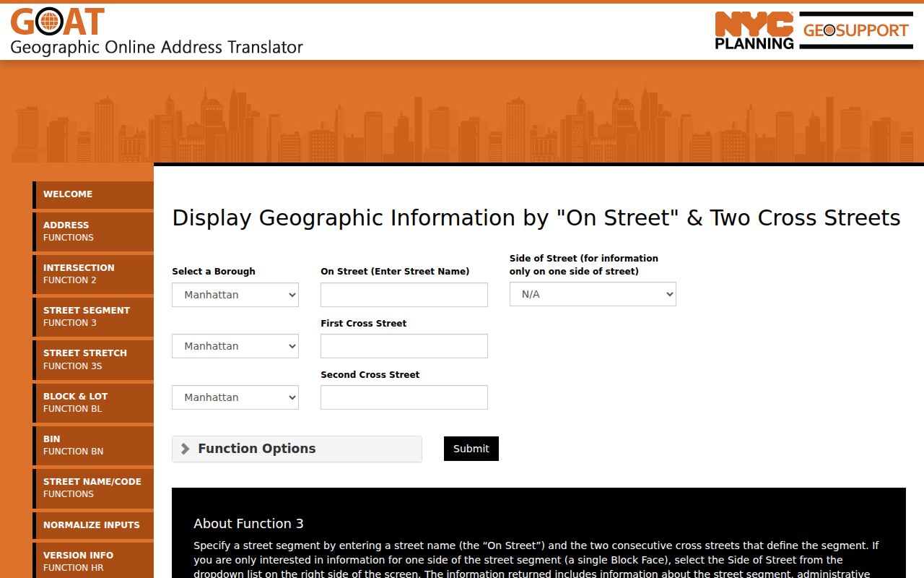
Task: Expand Function Options using the arrow icon
Action: coord(186,449)
